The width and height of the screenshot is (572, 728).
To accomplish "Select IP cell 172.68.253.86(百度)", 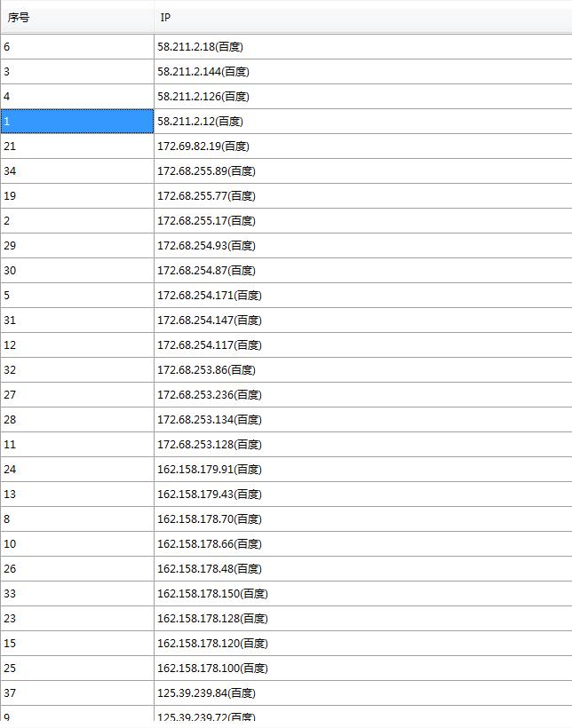I will (x=363, y=369).
